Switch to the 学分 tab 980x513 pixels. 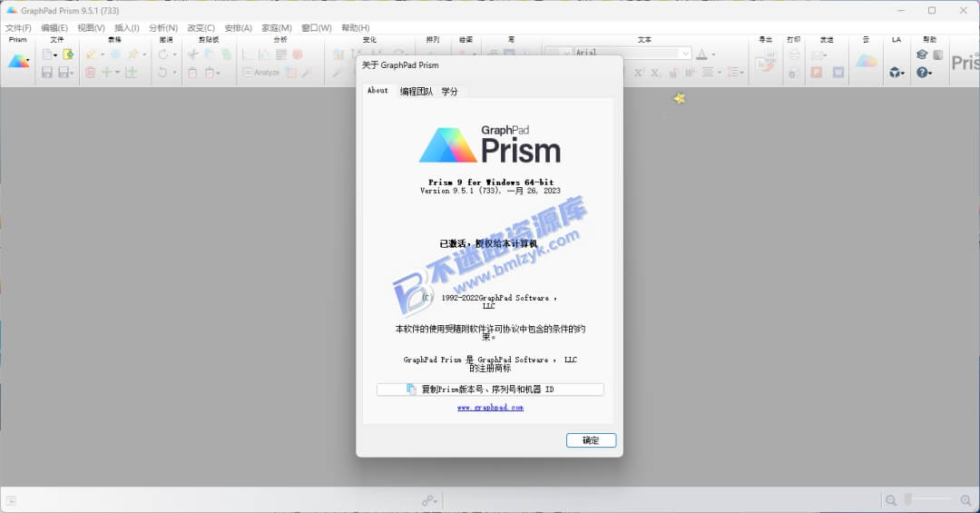(449, 92)
